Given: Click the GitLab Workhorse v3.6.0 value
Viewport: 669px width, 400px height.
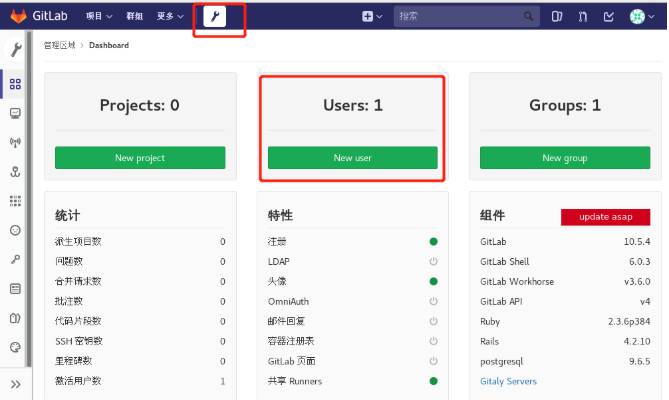Looking at the screenshot, I should point(637,281).
